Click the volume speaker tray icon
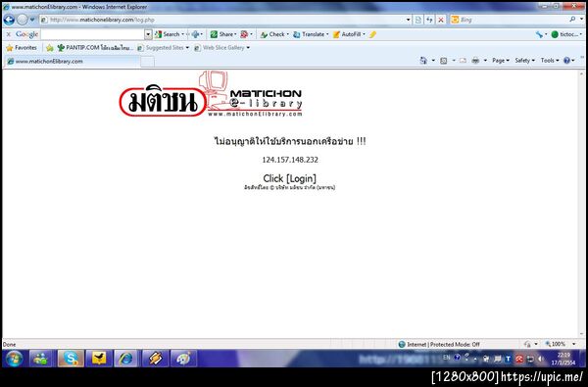Viewport: 588px width, 387px height. coord(540,359)
